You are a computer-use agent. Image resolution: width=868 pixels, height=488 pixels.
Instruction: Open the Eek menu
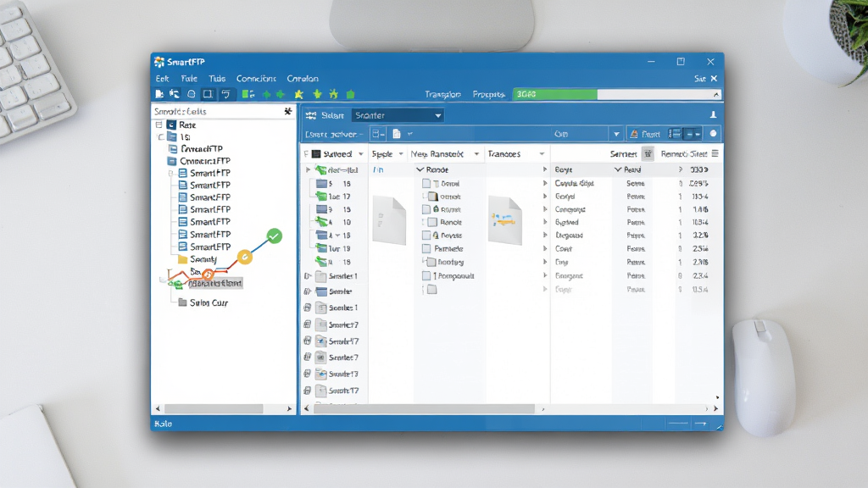162,79
